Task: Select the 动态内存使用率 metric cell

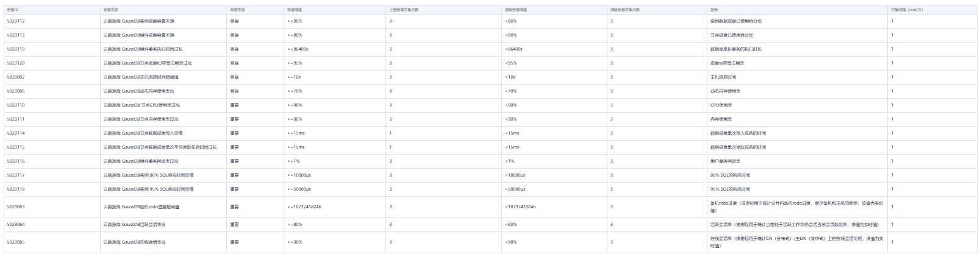Action: pyautogui.click(x=726, y=91)
